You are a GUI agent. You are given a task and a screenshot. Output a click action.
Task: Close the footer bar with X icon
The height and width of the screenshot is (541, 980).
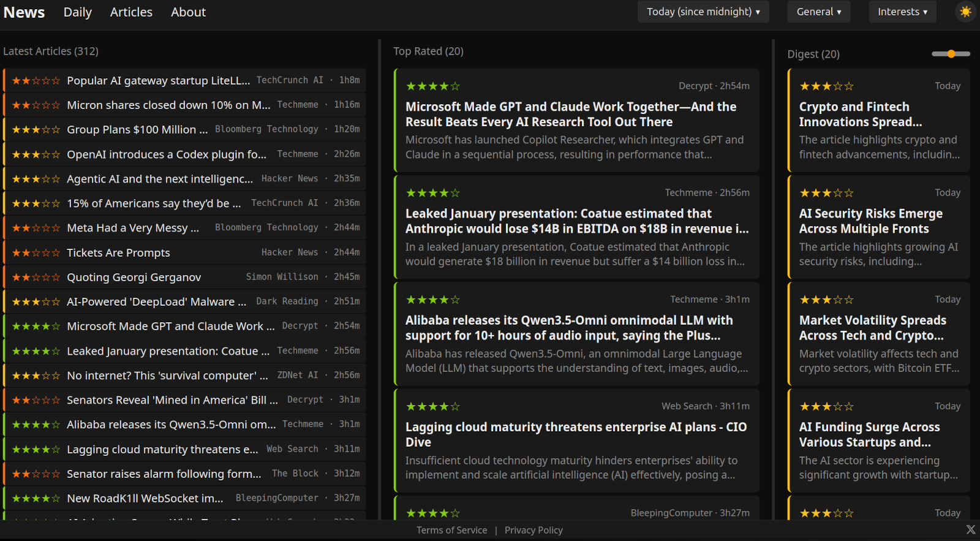point(970,529)
